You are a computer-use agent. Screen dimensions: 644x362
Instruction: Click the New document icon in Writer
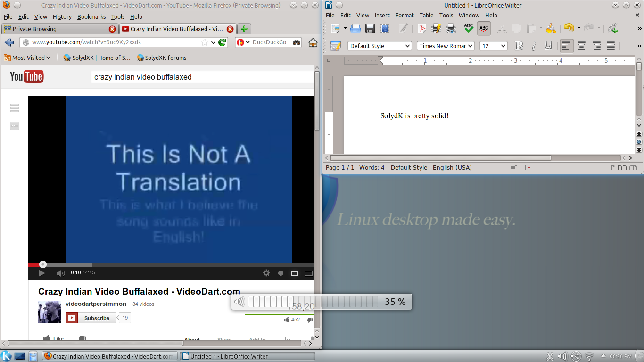336,29
